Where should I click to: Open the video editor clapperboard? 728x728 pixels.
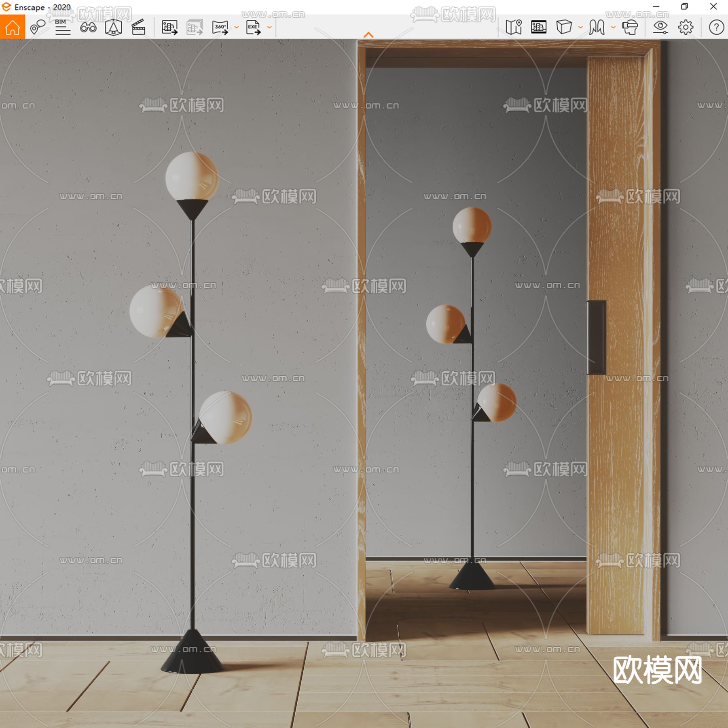pos(138,27)
